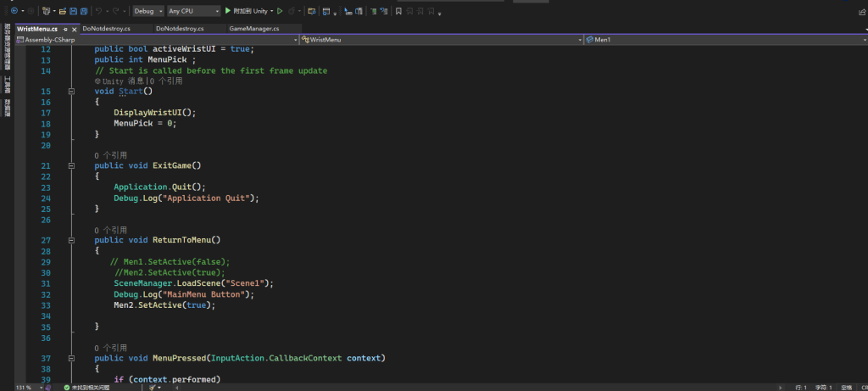
Task: Click the Debug.Log("MainMenu Button") line
Action: pos(184,294)
